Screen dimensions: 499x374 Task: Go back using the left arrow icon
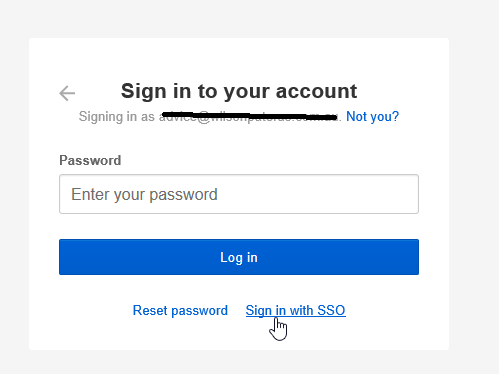67,93
